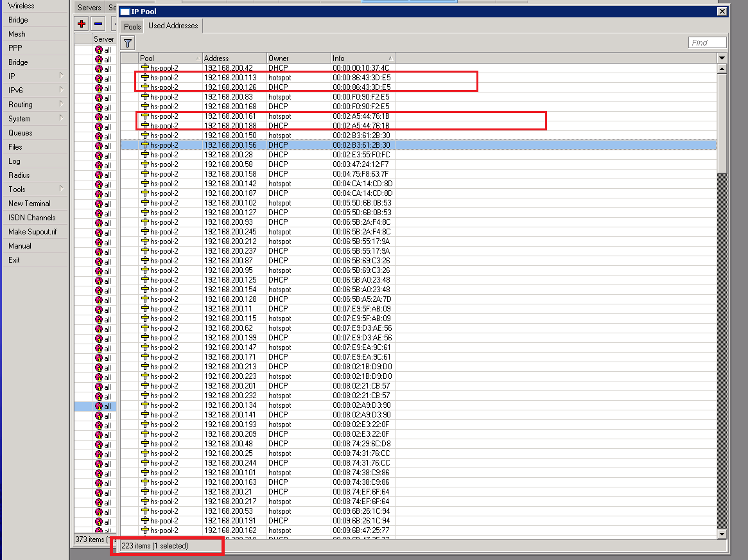Click Make Supout.rif
Viewport: 748px width, 560px height.
(33, 232)
